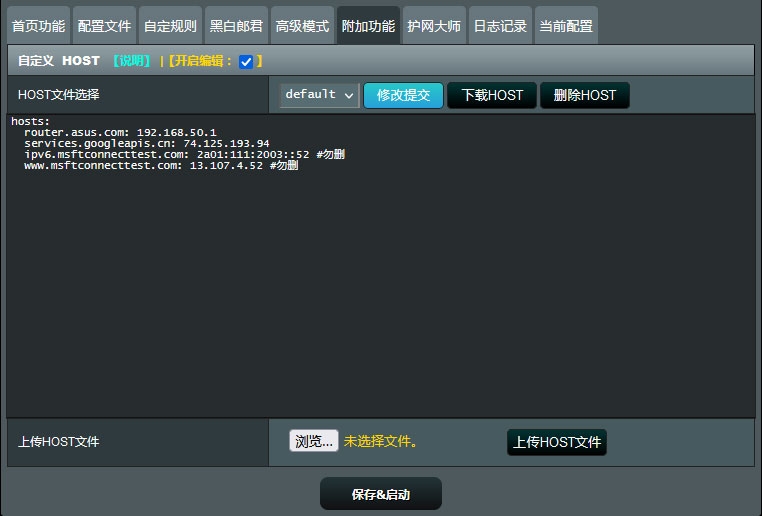Click the 下载HOST button
The height and width of the screenshot is (516, 762).
tap(492, 95)
